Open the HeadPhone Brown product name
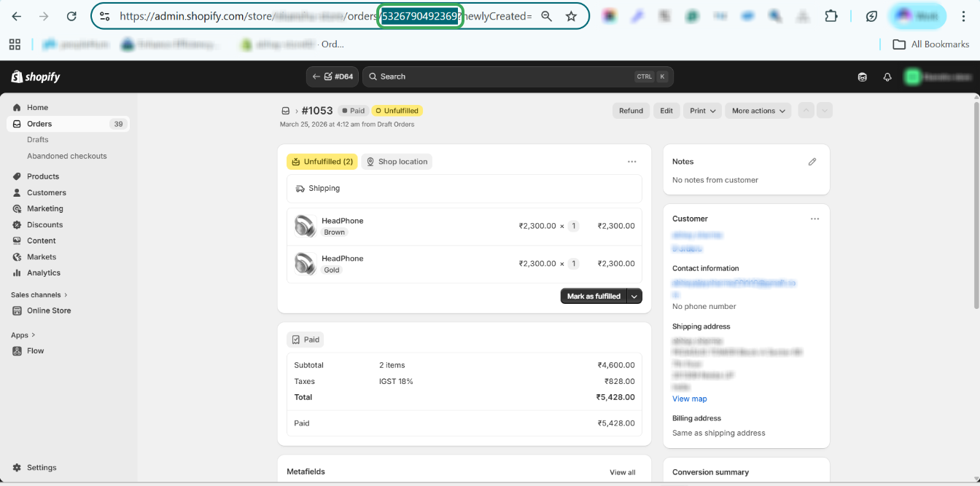The height and width of the screenshot is (486, 980). tap(343, 221)
